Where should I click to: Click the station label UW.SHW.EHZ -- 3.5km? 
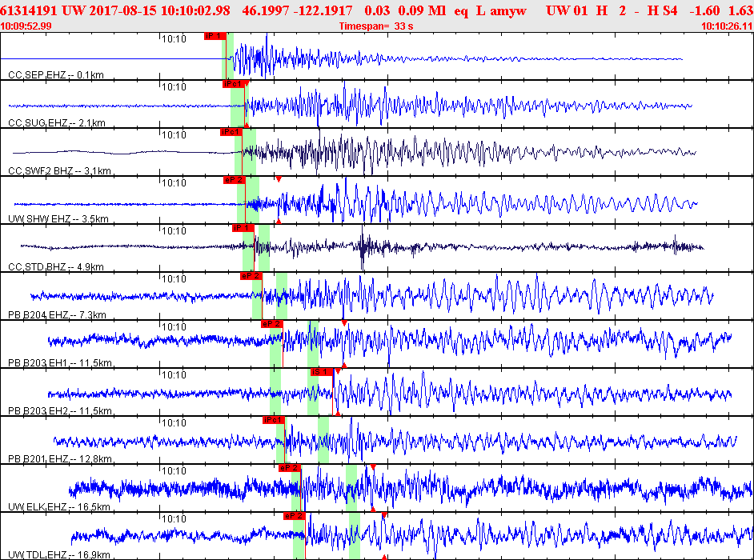(x=58, y=219)
